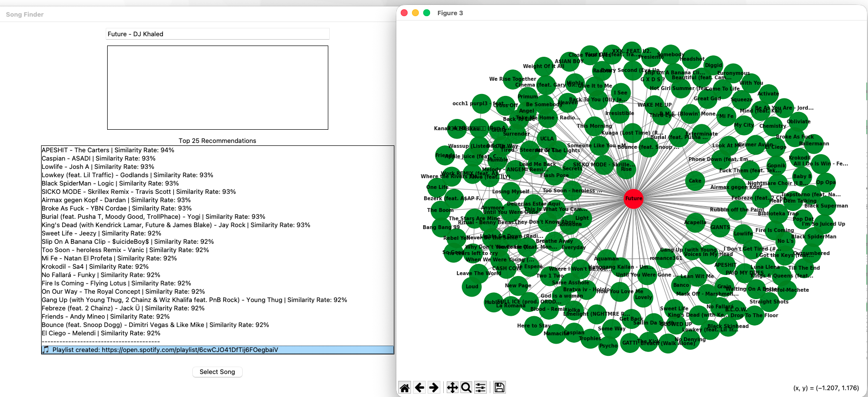
Task: Click the Banco graph node
Action: 681,285
